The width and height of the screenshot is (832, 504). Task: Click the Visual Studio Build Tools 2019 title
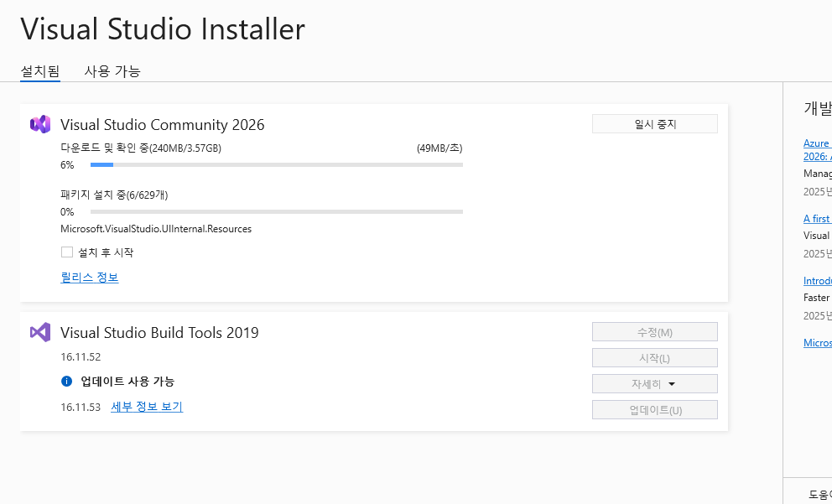(159, 333)
